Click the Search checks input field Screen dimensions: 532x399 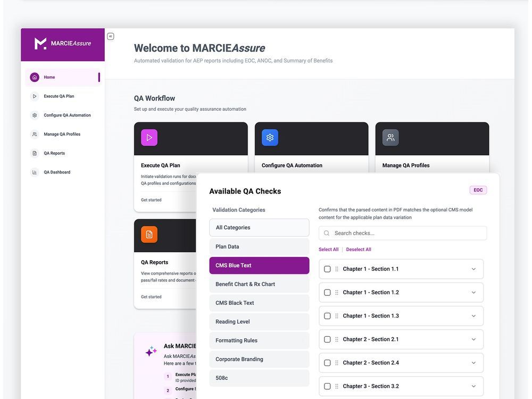tap(403, 233)
